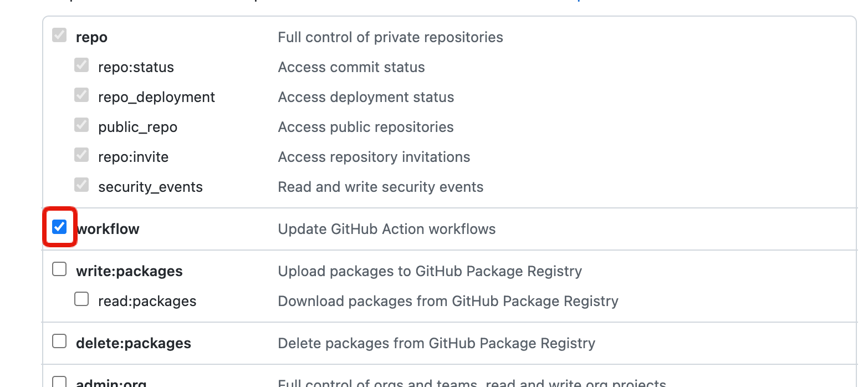Click the repo:status checkbox
This screenshot has height=387, width=868.
pyautogui.click(x=81, y=65)
